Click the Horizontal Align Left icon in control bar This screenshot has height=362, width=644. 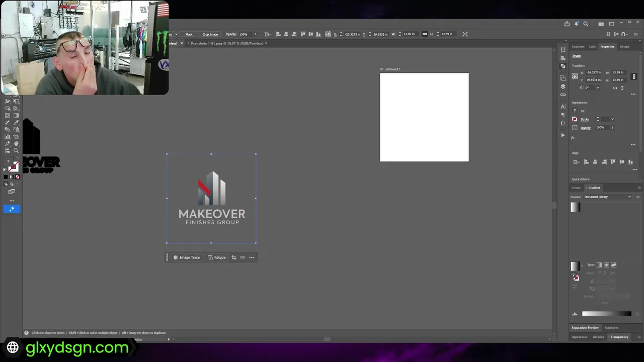tap(278, 34)
